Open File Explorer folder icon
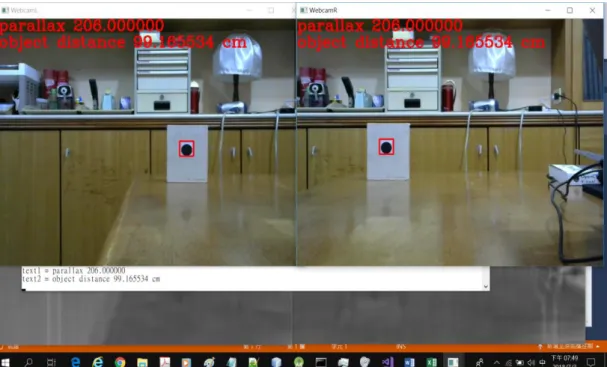This screenshot has width=607, height=367. [142, 362]
